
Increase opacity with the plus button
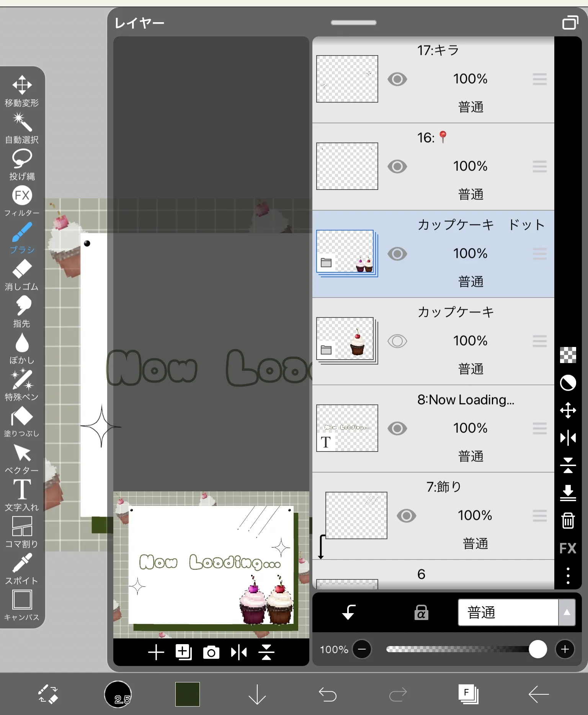pyautogui.click(x=565, y=650)
